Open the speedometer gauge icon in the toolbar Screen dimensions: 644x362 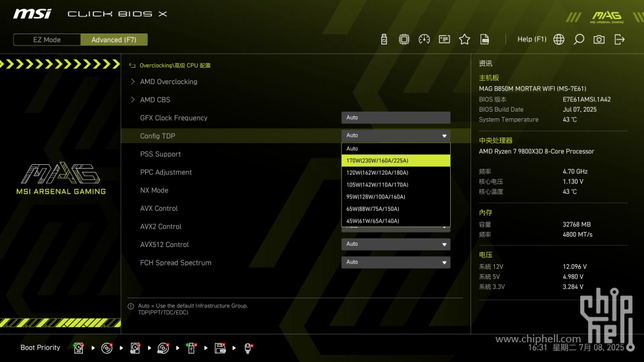(x=425, y=39)
